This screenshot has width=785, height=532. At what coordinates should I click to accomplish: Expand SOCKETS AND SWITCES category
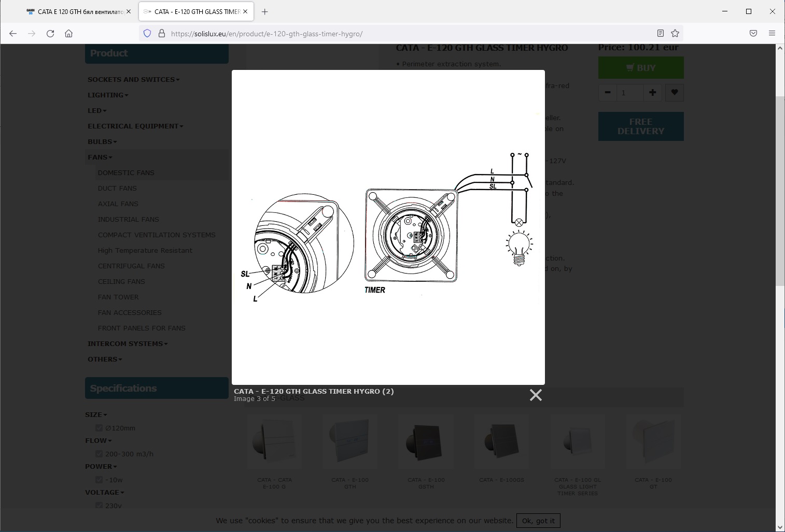(x=133, y=80)
